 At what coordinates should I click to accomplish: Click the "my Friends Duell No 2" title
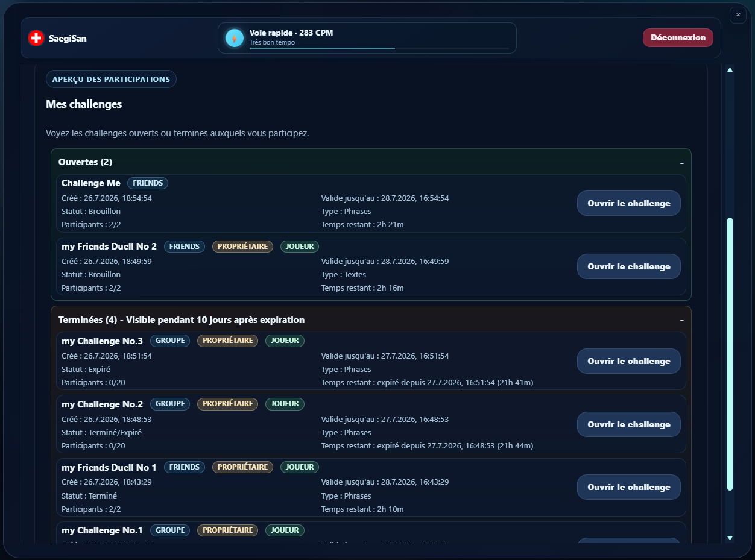(x=109, y=247)
